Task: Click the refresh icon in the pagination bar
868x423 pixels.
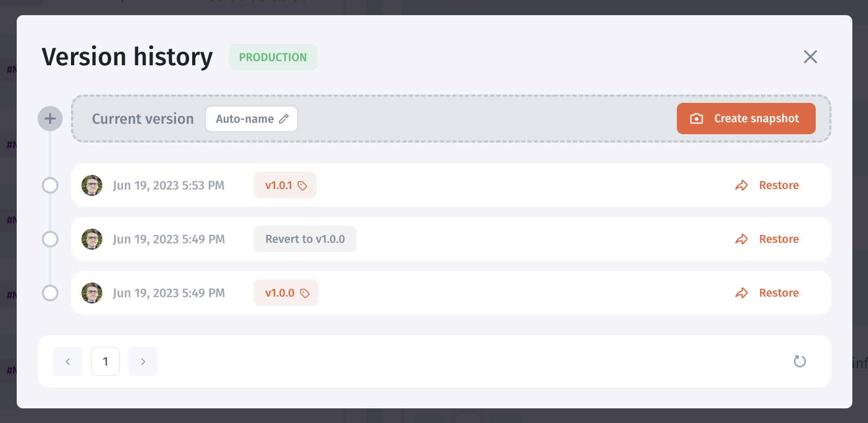Action: [x=800, y=361]
